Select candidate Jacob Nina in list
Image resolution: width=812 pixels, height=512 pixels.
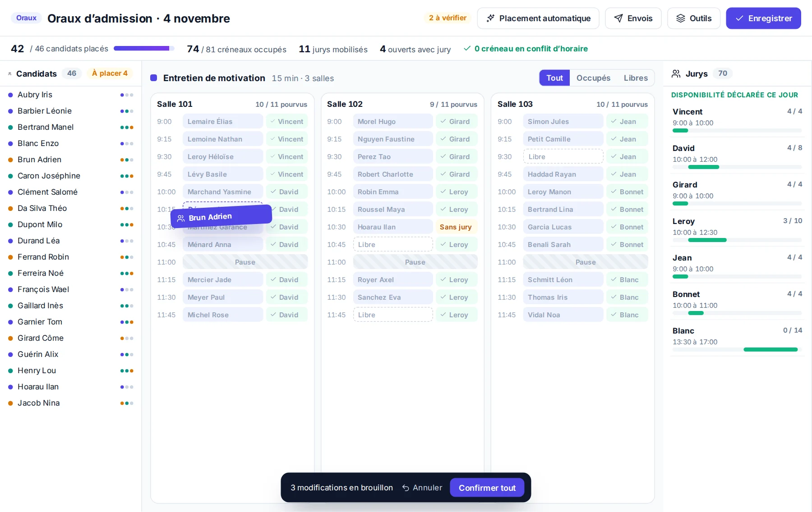pyautogui.click(x=71, y=403)
